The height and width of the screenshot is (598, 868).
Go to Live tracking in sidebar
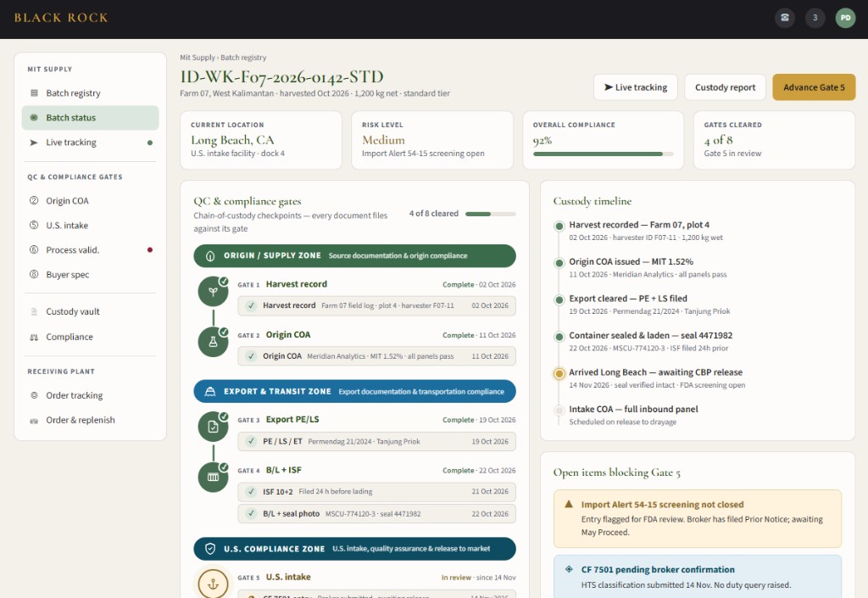pos(90,143)
